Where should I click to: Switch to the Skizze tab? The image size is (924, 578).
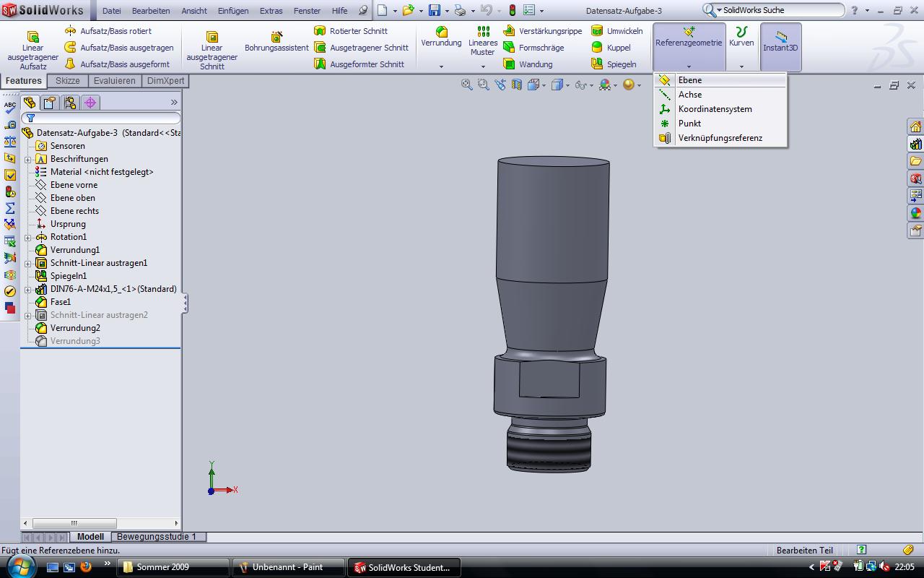click(x=68, y=81)
